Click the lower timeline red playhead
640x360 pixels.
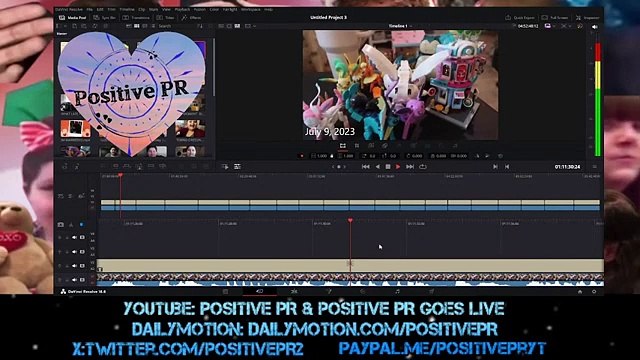click(350, 221)
